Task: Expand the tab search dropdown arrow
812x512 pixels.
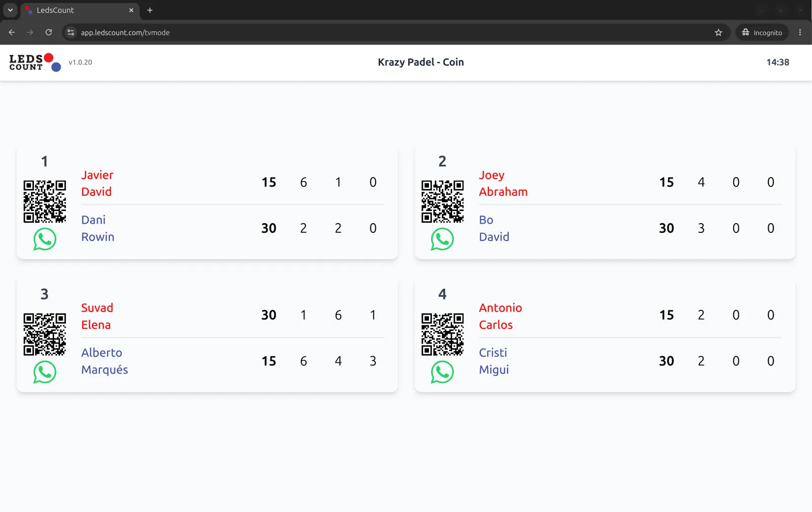Action: pyautogui.click(x=10, y=10)
